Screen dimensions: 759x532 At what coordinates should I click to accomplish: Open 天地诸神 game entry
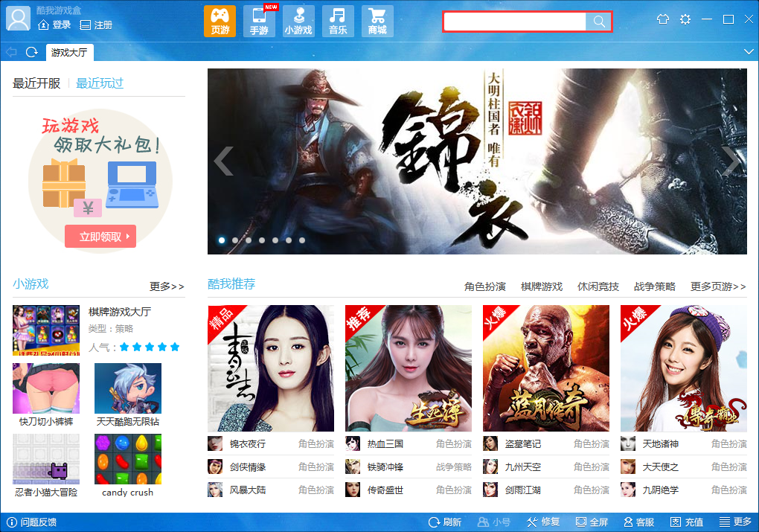tap(684, 444)
